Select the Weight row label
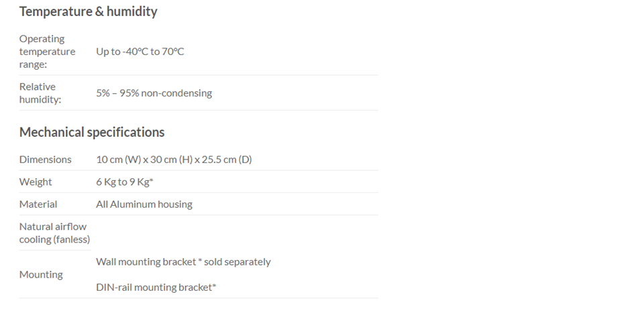Image resolution: width=644 pixels, height=315 pixels. coord(36,182)
